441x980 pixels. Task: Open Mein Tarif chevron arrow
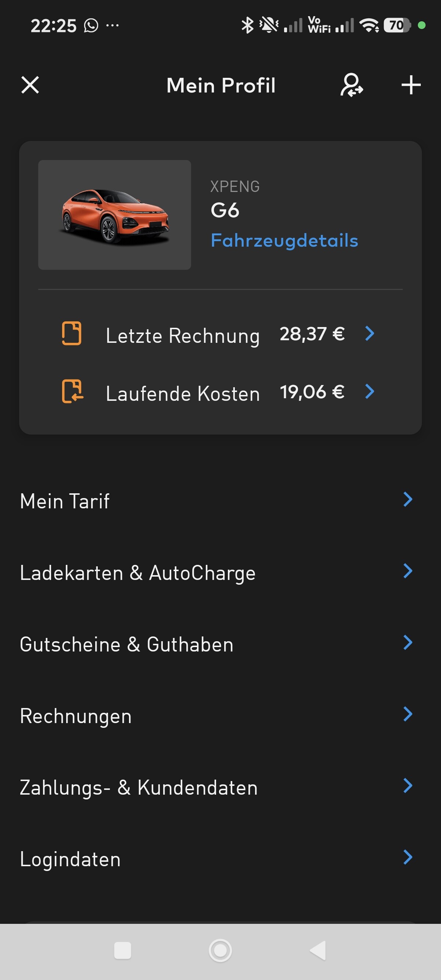(x=408, y=500)
